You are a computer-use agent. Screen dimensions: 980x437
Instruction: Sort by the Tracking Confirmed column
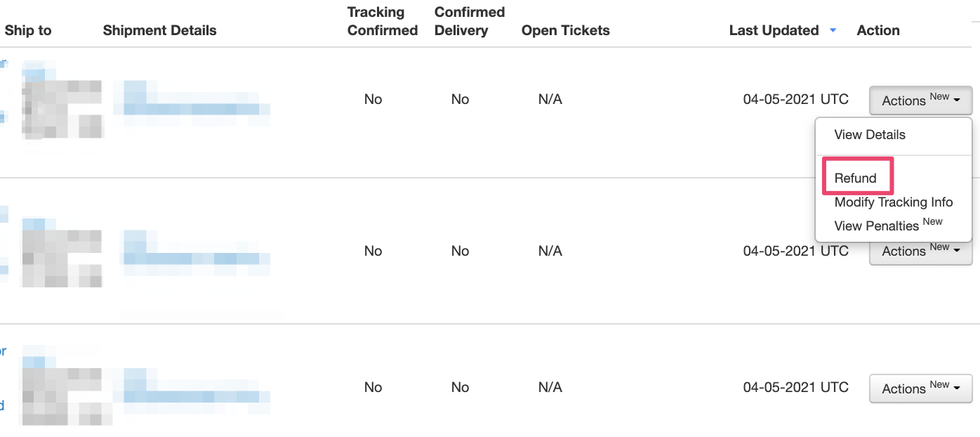382,21
